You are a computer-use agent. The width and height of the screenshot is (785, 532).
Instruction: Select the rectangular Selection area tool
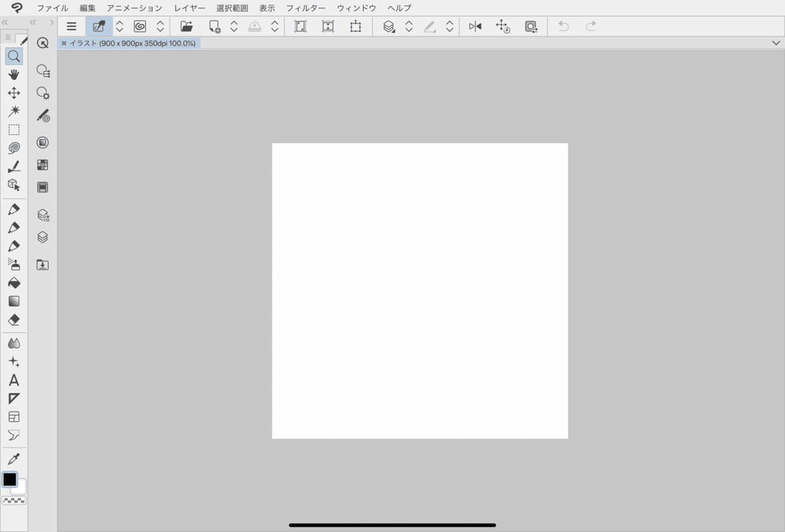tap(14, 129)
